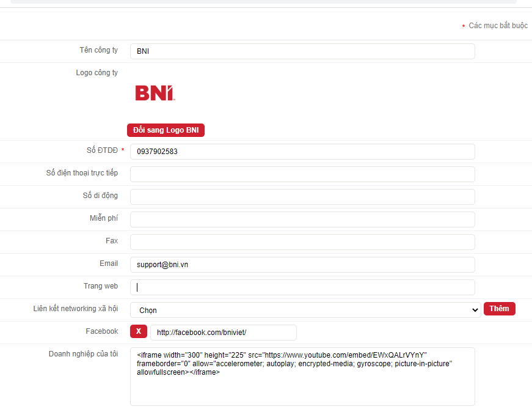Viewport: 532px width, 409px height.
Task: Click the BNI company logo image
Action: [x=155, y=93]
